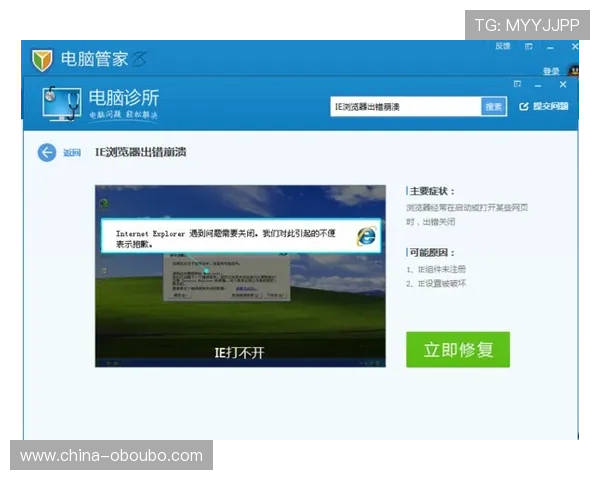Click the 电脑诊所 title text

124,98
